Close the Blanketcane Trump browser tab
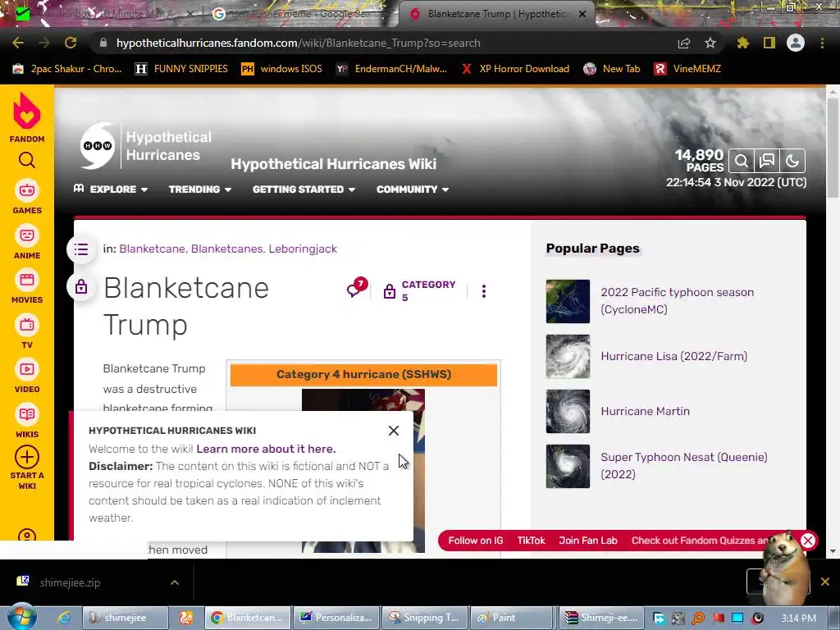Image resolution: width=840 pixels, height=630 pixels. click(x=582, y=14)
